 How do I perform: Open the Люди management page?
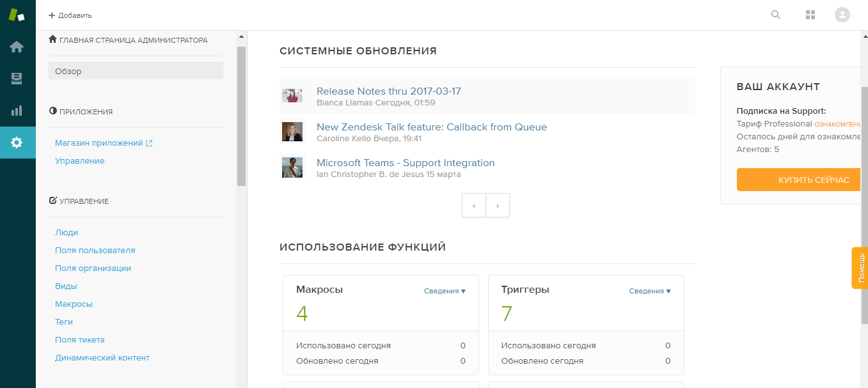tap(67, 232)
